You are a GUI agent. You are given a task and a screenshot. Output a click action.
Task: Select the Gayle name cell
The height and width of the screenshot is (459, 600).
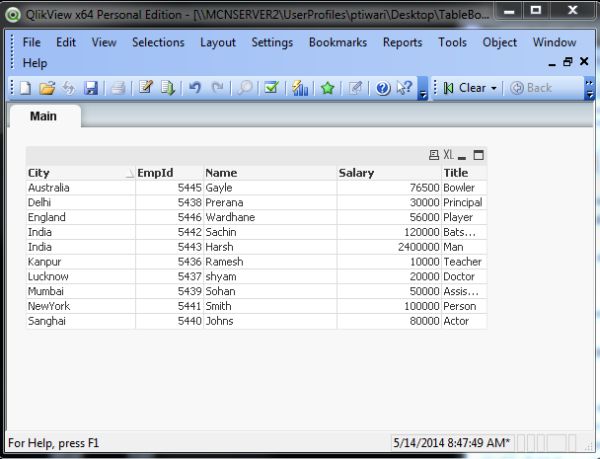tap(270, 188)
